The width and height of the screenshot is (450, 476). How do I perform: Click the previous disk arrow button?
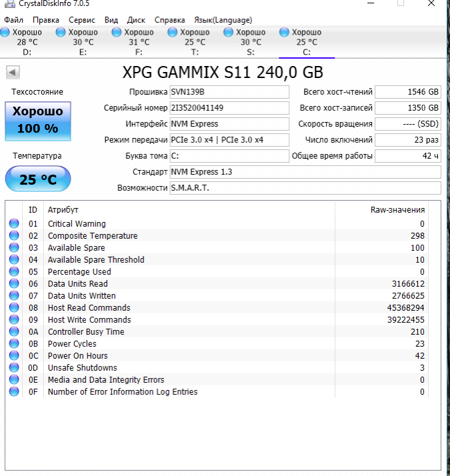coord(13,72)
